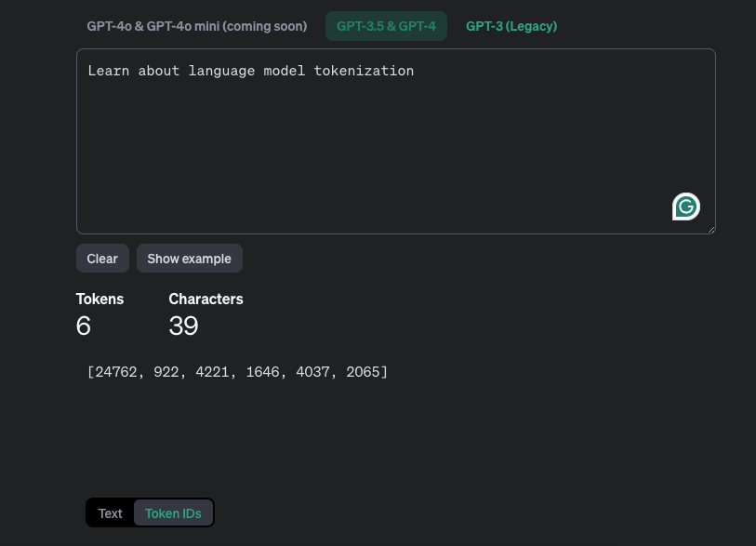This screenshot has width=756, height=546.
Task: Select the GPT-3.5 & GPT-4 tab
Action: tap(386, 26)
